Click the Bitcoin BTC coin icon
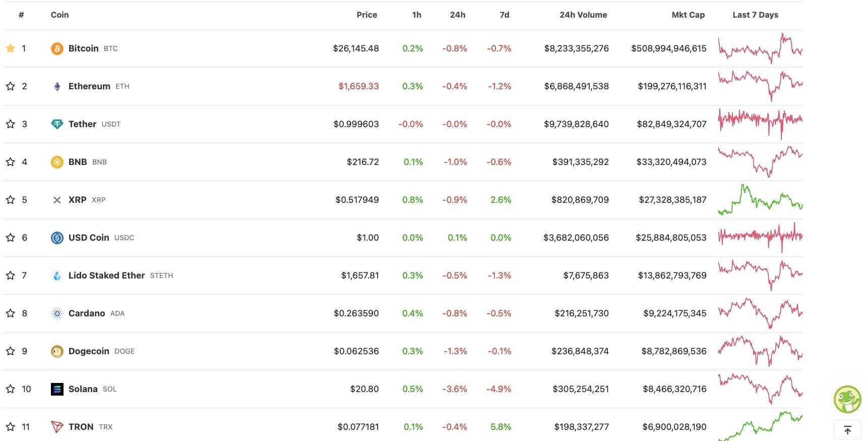The height and width of the screenshot is (441, 868). 57,48
